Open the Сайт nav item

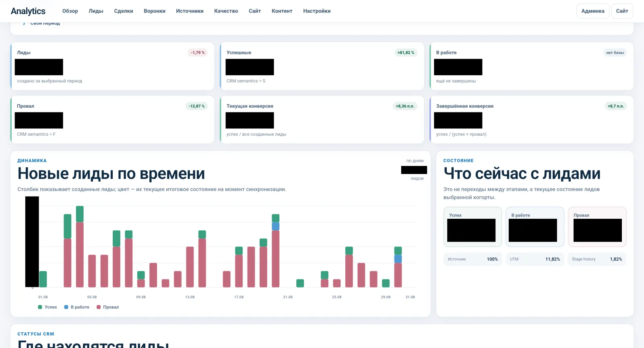tap(255, 11)
